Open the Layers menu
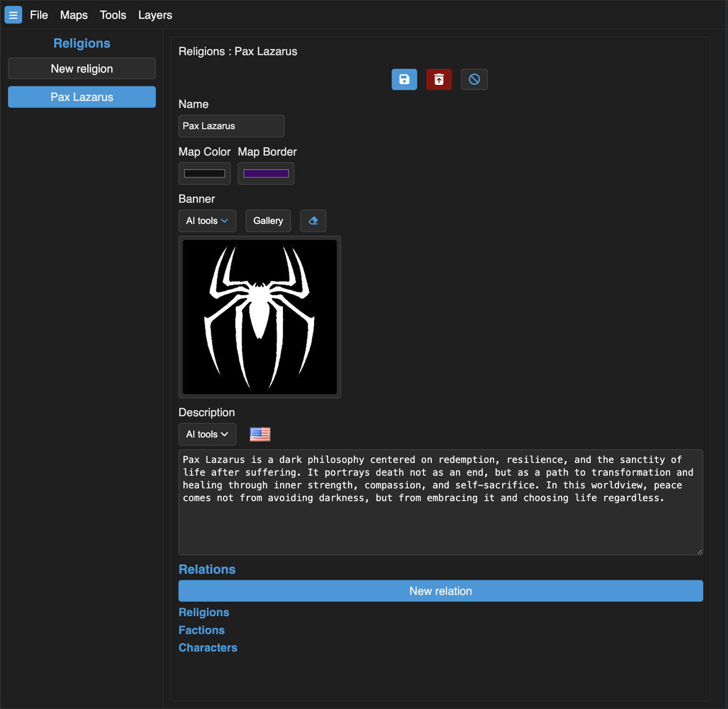Viewport: 728px width, 709px height. [155, 15]
